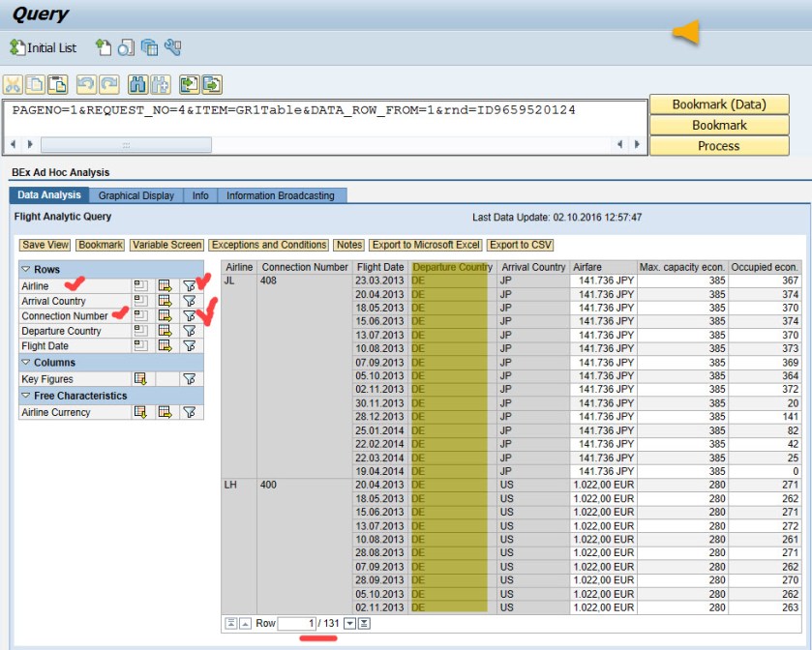Jump to last row in table pager
This screenshot has height=650, width=812.
pyautogui.click(x=364, y=624)
